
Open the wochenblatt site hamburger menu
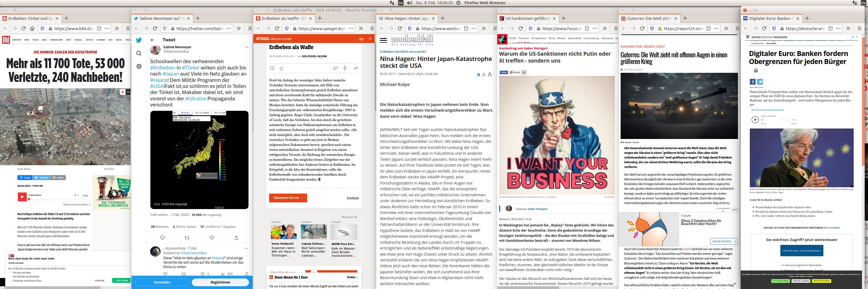(x=383, y=41)
